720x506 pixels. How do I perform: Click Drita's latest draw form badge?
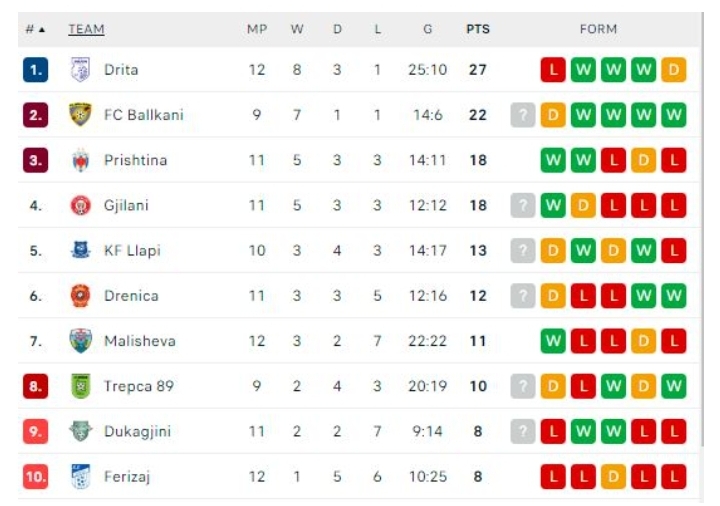click(x=674, y=69)
